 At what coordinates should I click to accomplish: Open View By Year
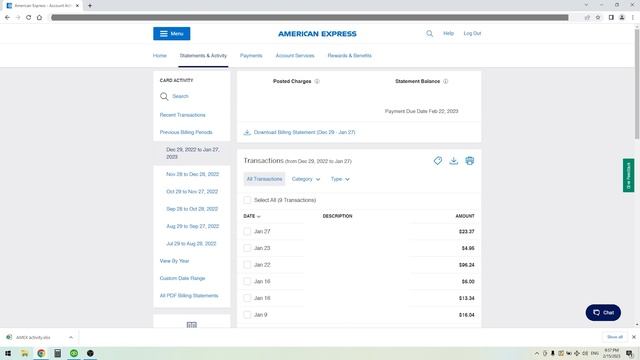coord(174,261)
